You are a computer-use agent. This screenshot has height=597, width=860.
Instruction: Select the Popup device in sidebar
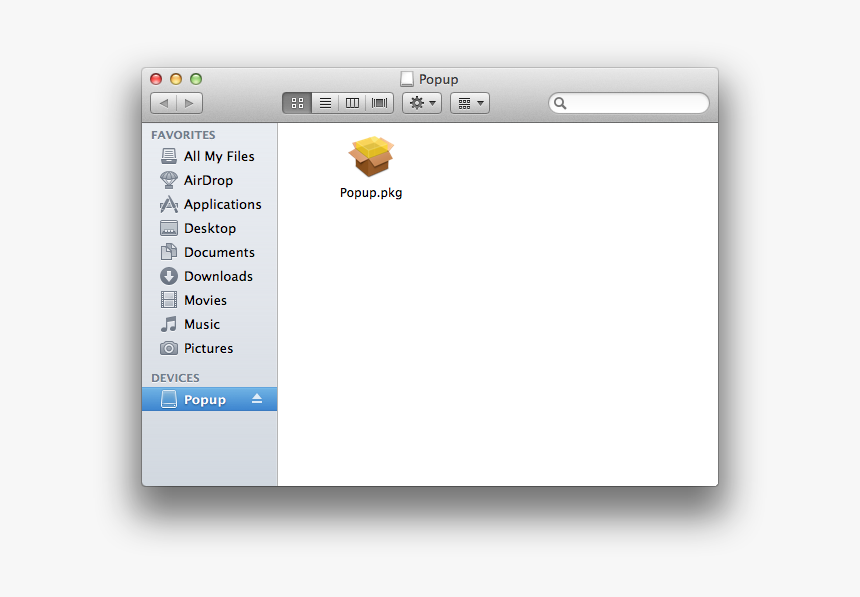(x=210, y=399)
